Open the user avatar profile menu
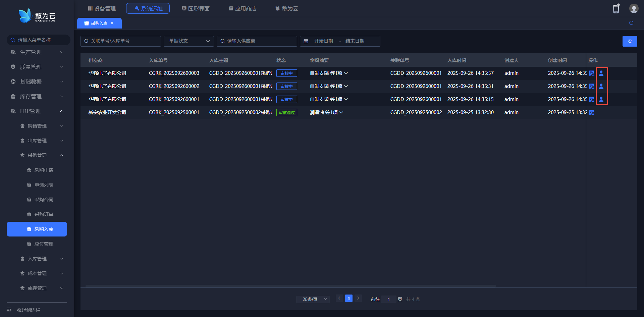 click(633, 9)
